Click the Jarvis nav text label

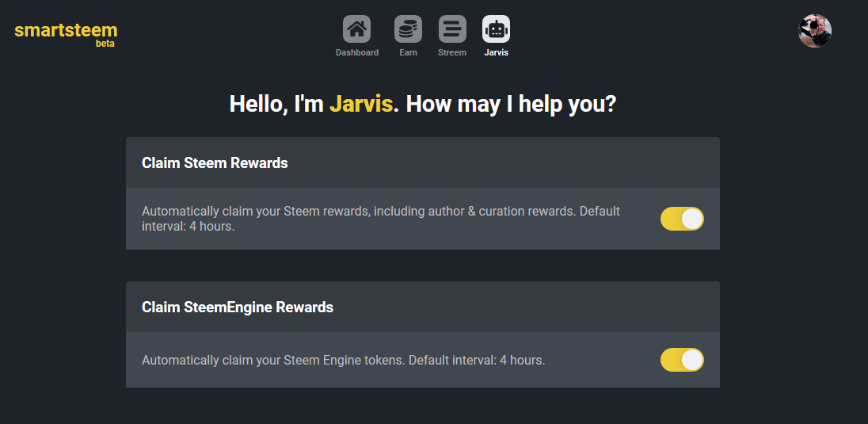pos(496,53)
